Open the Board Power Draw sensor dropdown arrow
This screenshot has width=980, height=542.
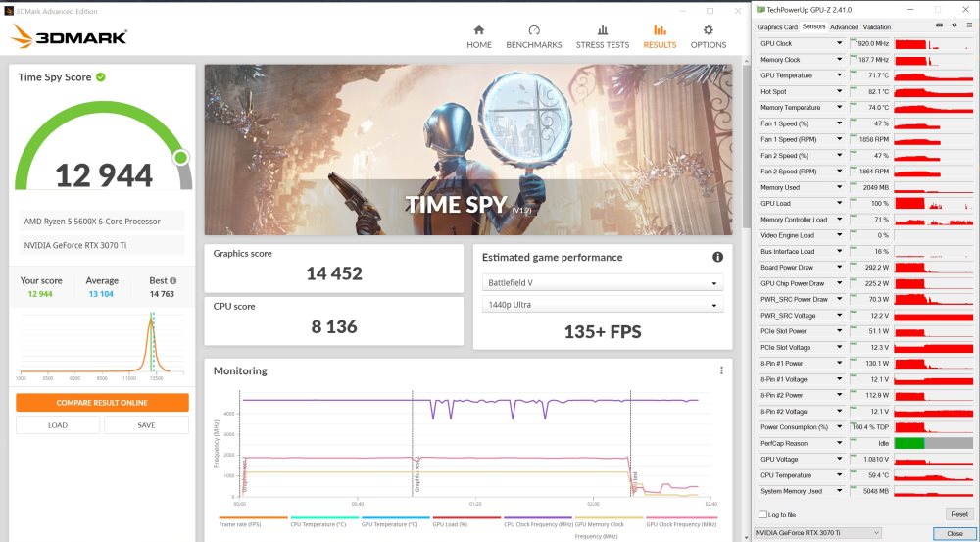tap(840, 267)
